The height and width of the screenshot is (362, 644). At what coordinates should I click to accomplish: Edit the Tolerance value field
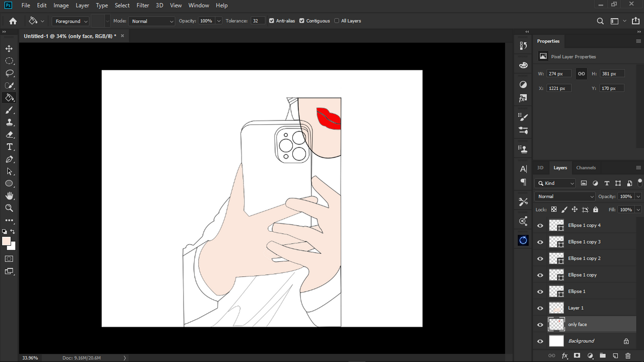point(258,21)
